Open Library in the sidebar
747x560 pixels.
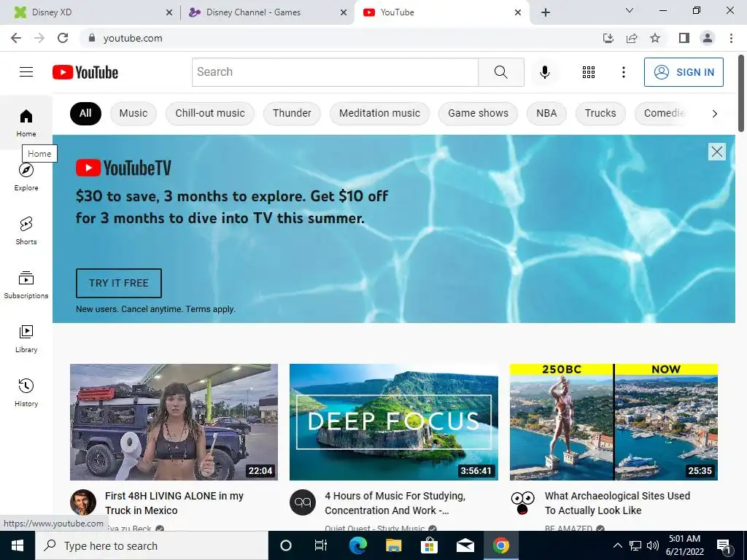pyautogui.click(x=26, y=338)
